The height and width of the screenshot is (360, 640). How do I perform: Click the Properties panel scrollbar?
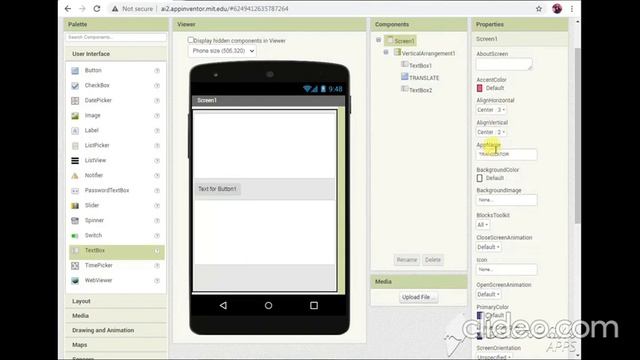click(x=577, y=135)
